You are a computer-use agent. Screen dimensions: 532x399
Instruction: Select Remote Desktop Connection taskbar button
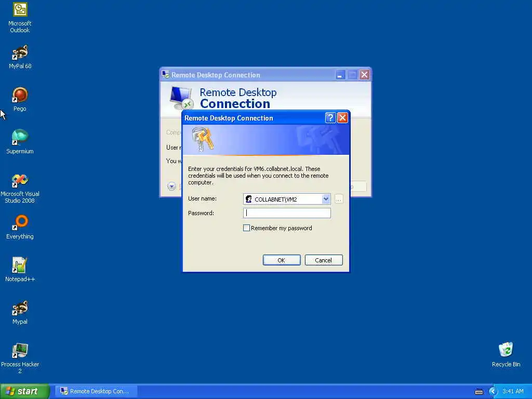tap(95, 391)
